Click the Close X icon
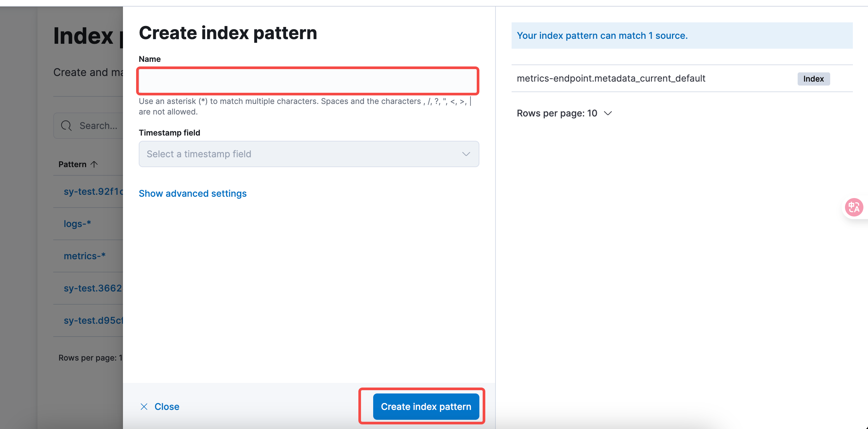Image resolution: width=868 pixels, height=429 pixels. [144, 406]
